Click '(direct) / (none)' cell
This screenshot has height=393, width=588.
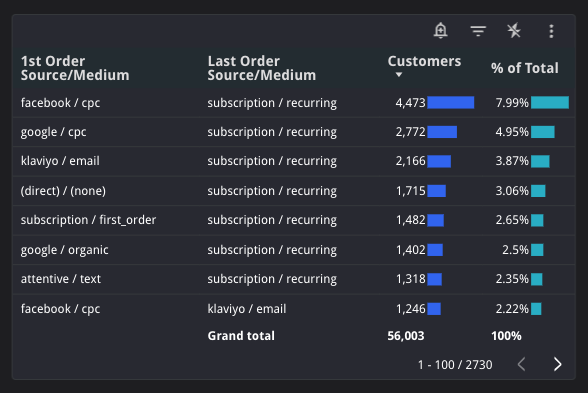coord(63,191)
